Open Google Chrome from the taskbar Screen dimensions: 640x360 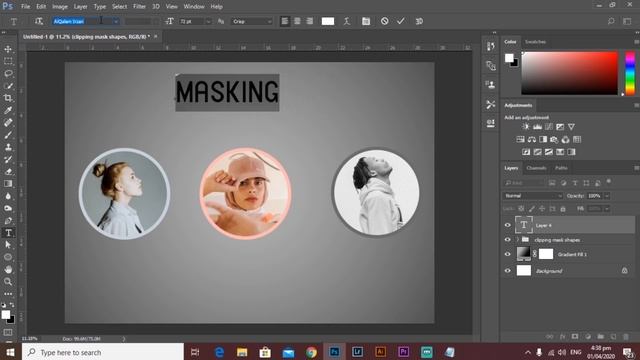point(311,352)
